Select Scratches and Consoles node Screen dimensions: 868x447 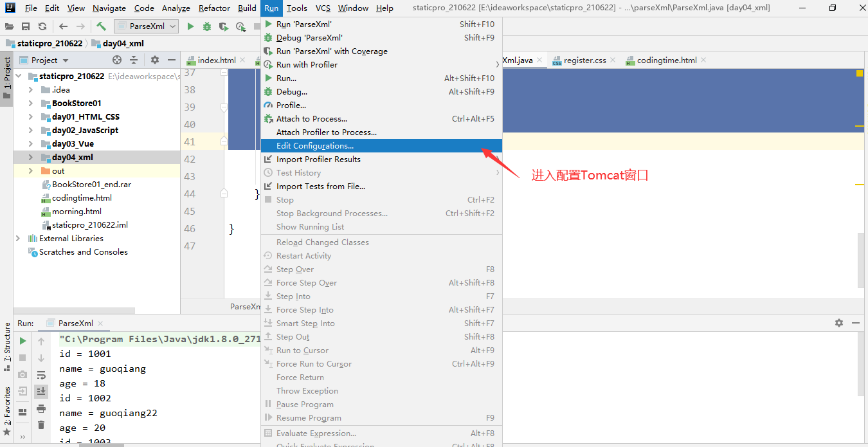pos(84,251)
